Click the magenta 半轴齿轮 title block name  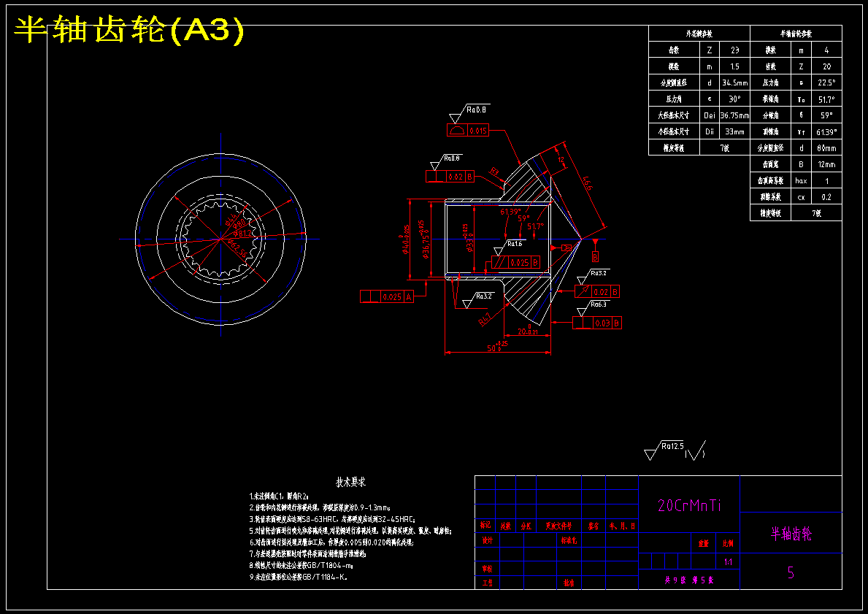(791, 534)
